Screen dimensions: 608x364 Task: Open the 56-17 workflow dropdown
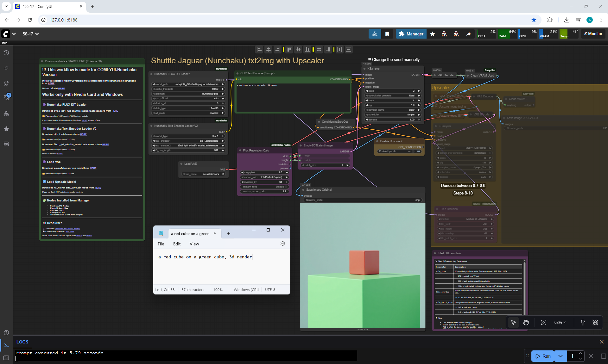click(31, 34)
